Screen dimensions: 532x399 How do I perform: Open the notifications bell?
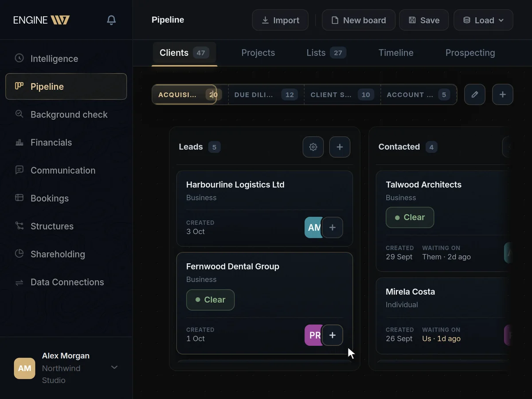pyautogui.click(x=111, y=20)
